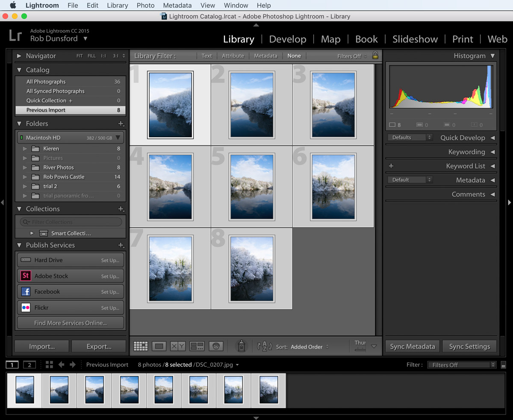Switch to the Develop module
This screenshot has width=513, height=420.
[287, 39]
